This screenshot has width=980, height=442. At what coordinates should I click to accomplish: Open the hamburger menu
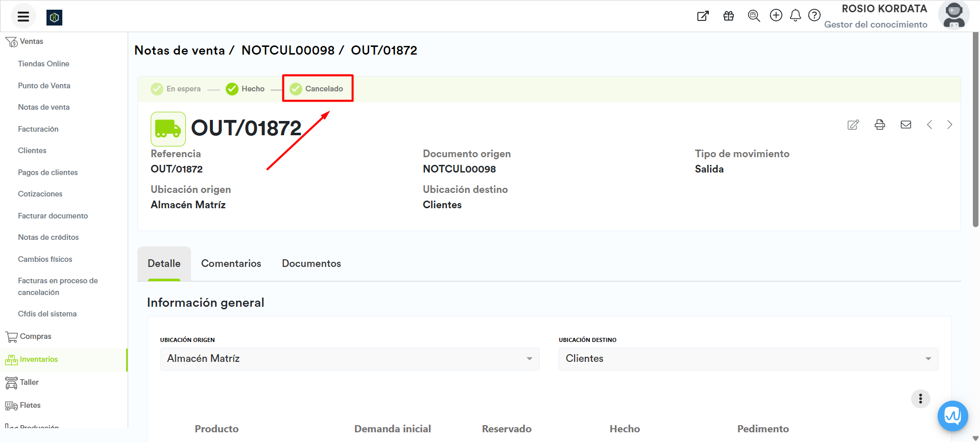tap(23, 17)
